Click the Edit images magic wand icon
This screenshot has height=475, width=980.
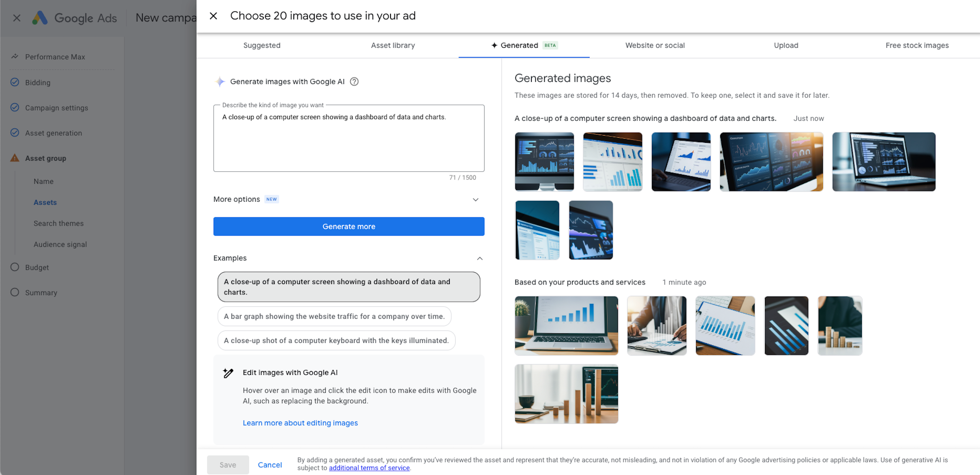click(x=228, y=373)
